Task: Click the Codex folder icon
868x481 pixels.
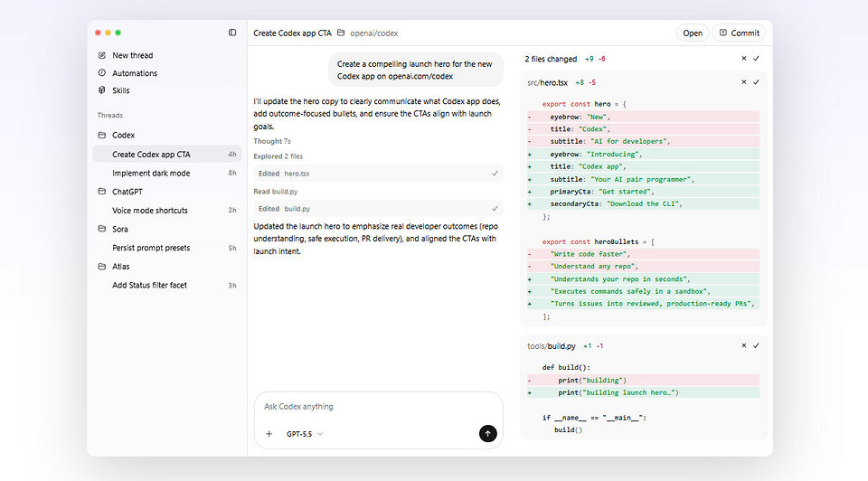Action: [102, 135]
